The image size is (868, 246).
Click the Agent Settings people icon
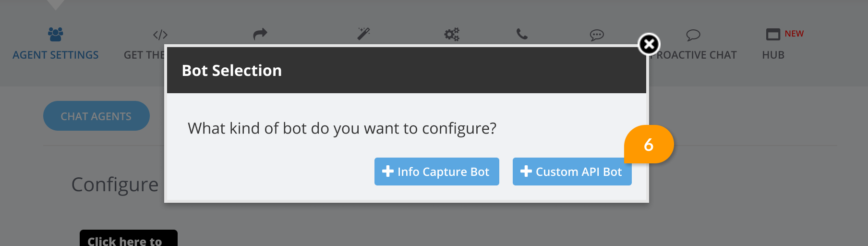click(x=56, y=34)
